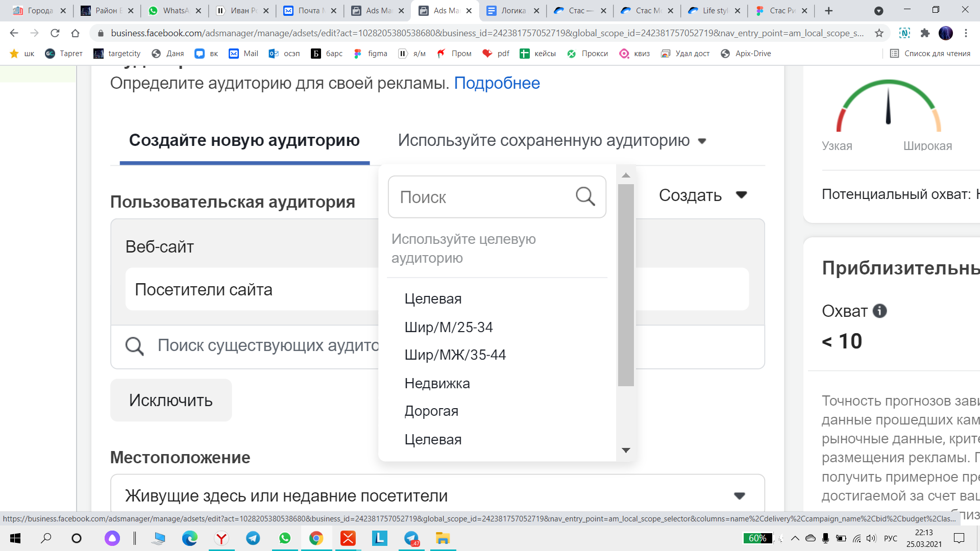Open the Пром bookmark
The image size is (980, 551).
click(x=454, y=54)
